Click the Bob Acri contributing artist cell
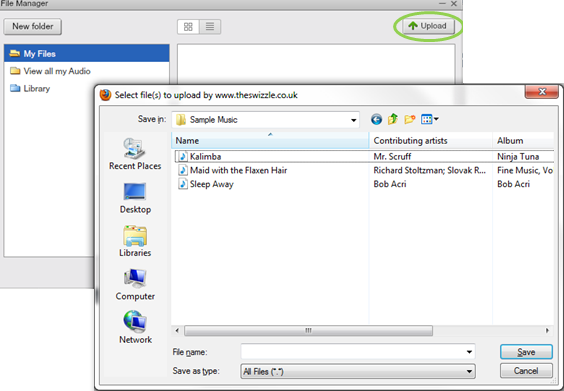Screen dimensions: 564x391 390,184
